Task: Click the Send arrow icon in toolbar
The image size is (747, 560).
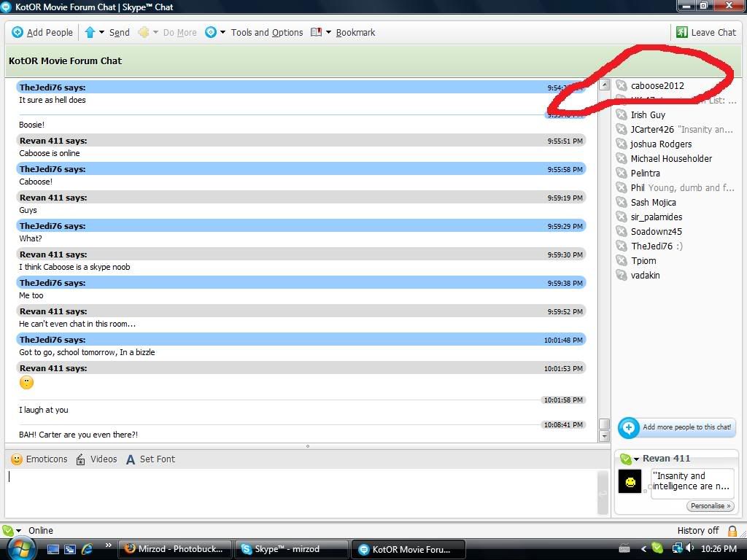Action: 90,32
